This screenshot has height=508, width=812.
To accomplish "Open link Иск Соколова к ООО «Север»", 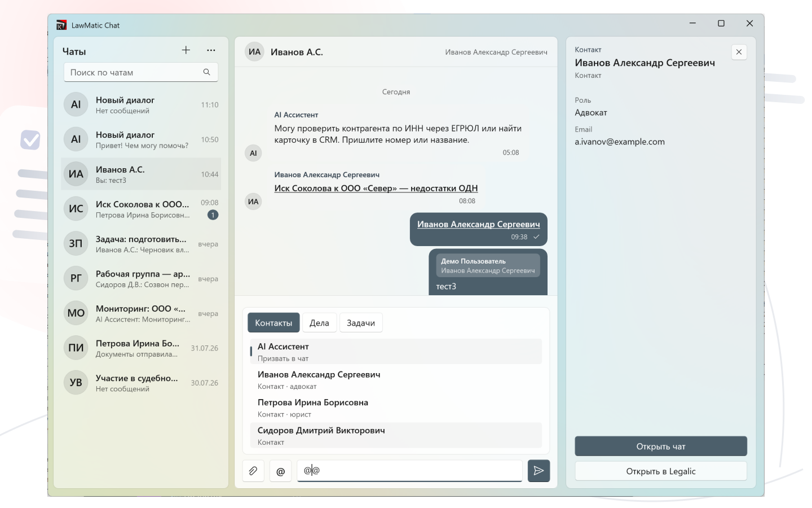I will click(376, 189).
